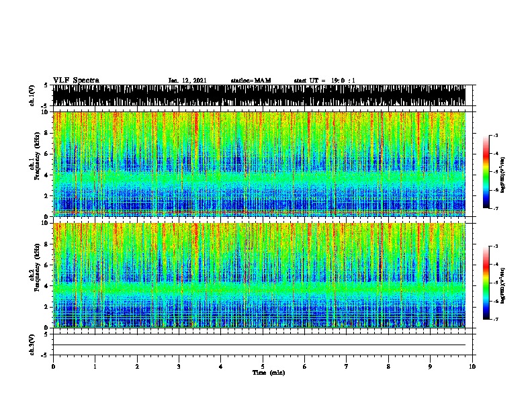Click the "Time (min)" x-axis label
The width and height of the screenshot is (532, 411).
click(x=269, y=373)
